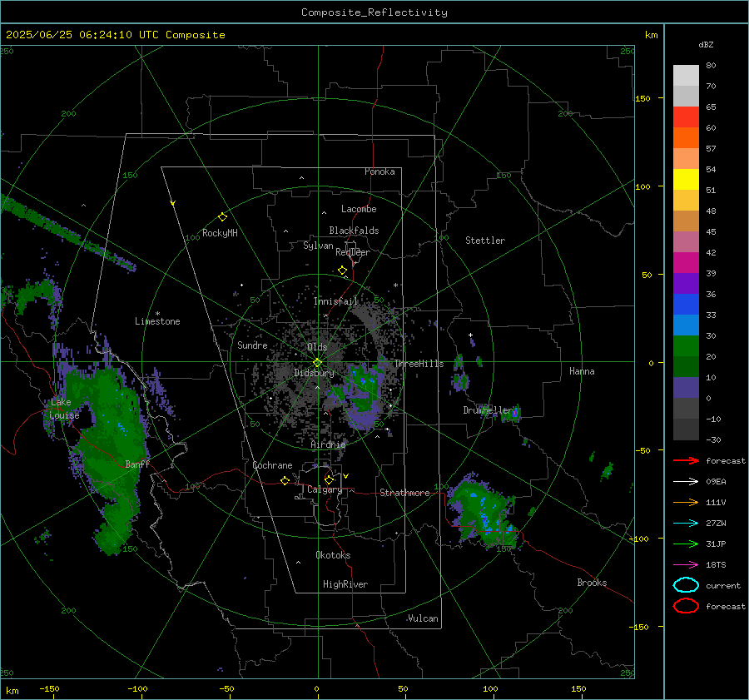Viewport: 749px width, 700px height.
Task: Click the yellow diamond marker below RedDeer
Action: (342, 271)
